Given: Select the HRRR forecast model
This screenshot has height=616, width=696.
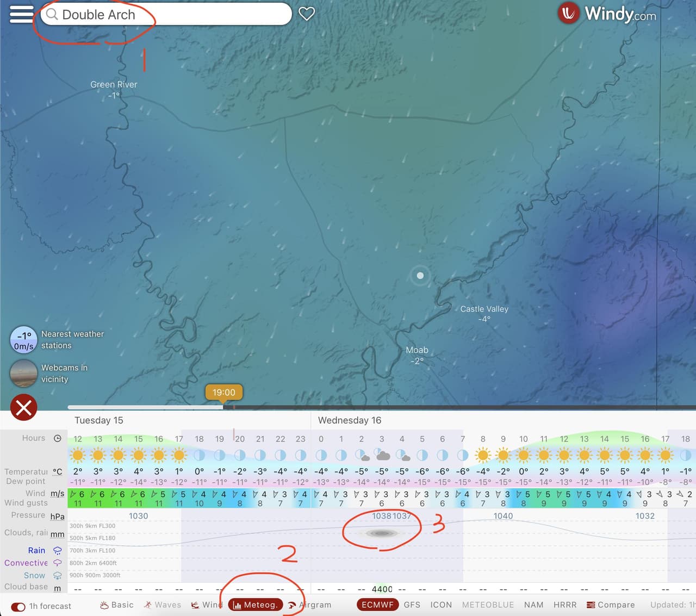Looking at the screenshot, I should pyautogui.click(x=565, y=605).
